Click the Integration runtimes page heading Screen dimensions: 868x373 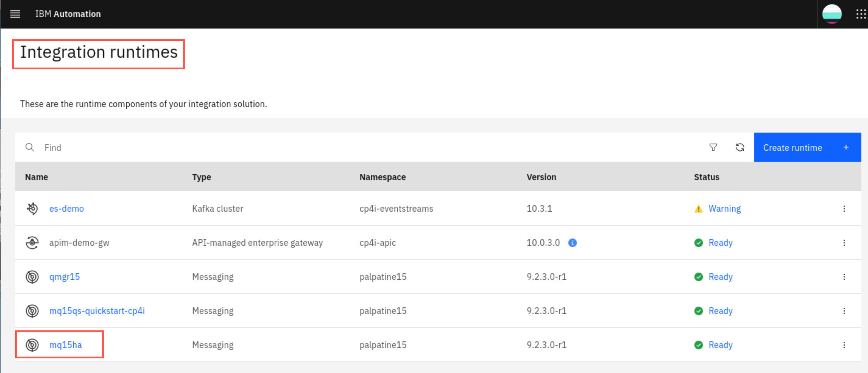[x=99, y=52]
